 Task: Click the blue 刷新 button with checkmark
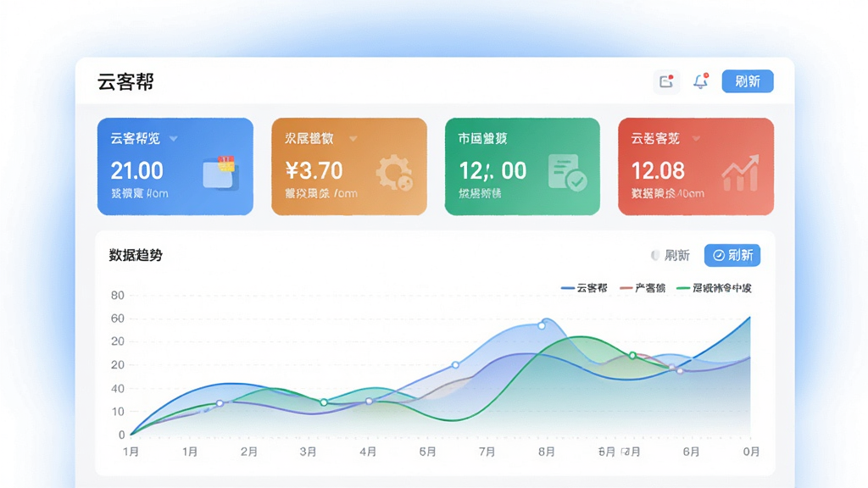(732, 255)
